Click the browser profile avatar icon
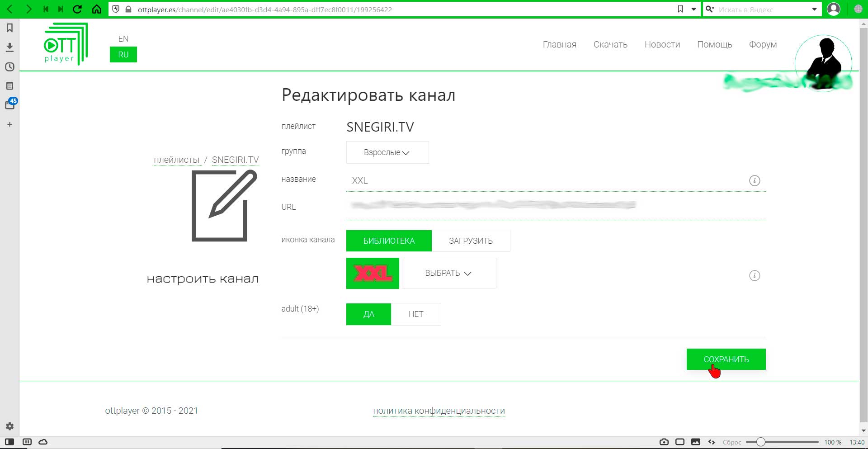This screenshot has width=868, height=449. tap(833, 9)
